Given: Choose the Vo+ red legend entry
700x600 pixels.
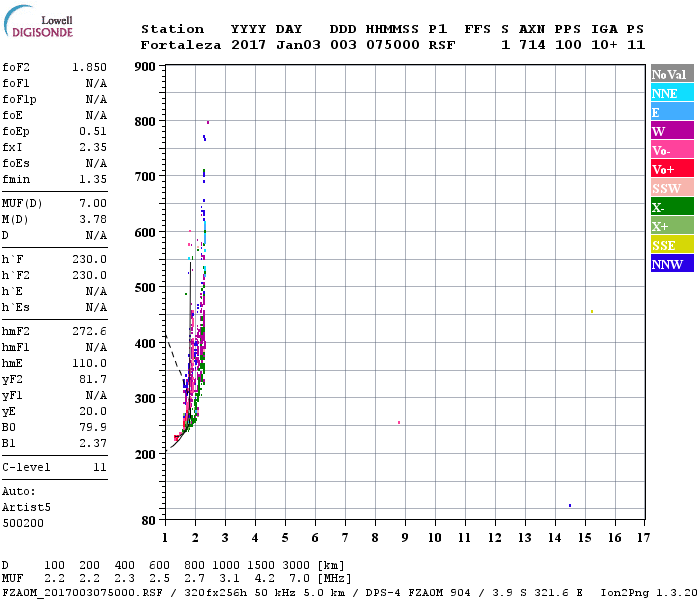Looking at the screenshot, I should pyautogui.click(x=672, y=169).
